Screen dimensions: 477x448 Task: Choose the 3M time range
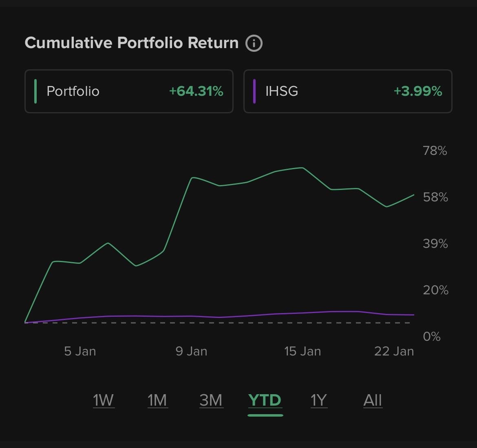coord(211,400)
